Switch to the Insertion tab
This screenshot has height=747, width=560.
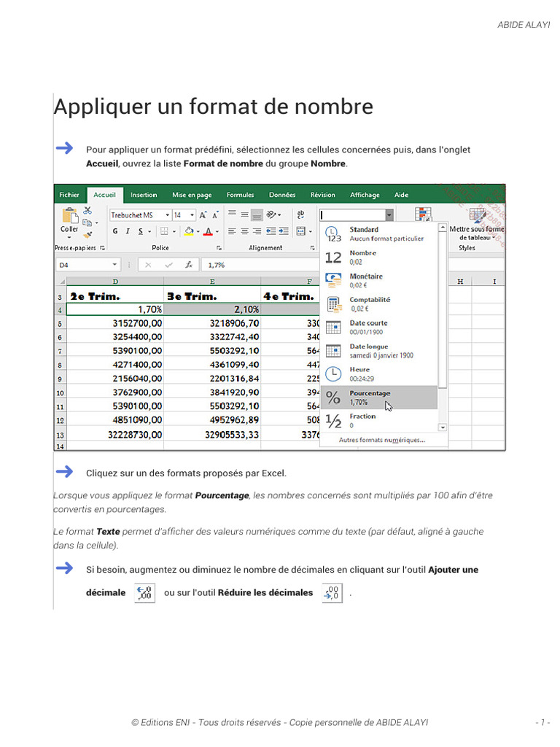click(x=144, y=195)
